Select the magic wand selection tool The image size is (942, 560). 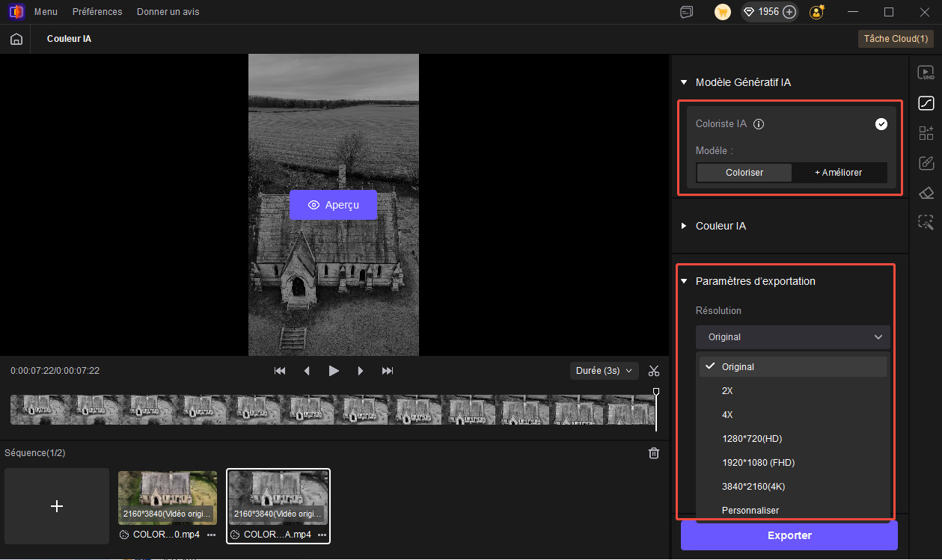(x=926, y=223)
